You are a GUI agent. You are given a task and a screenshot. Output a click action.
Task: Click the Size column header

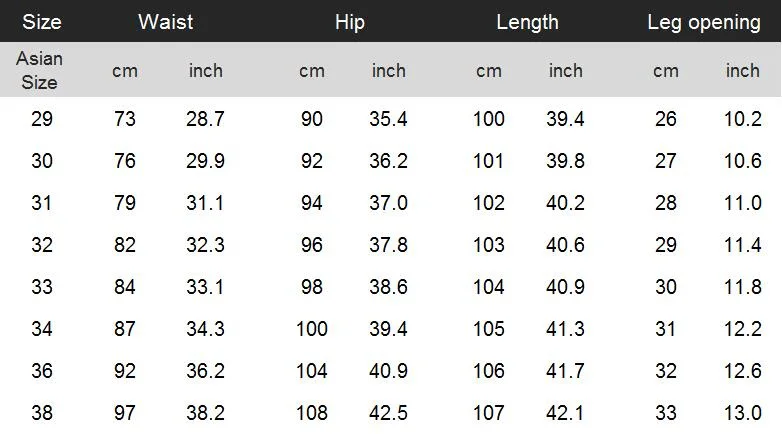[42, 22]
